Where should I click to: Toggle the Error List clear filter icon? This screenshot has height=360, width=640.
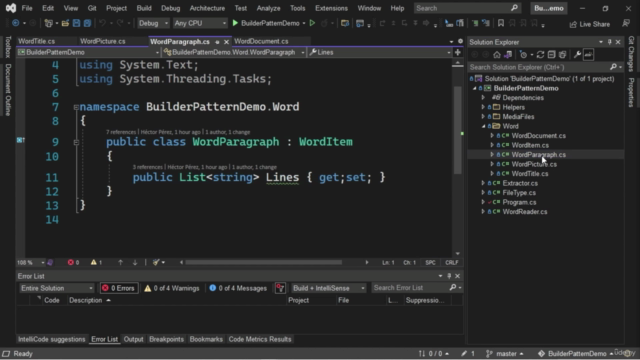[280, 288]
